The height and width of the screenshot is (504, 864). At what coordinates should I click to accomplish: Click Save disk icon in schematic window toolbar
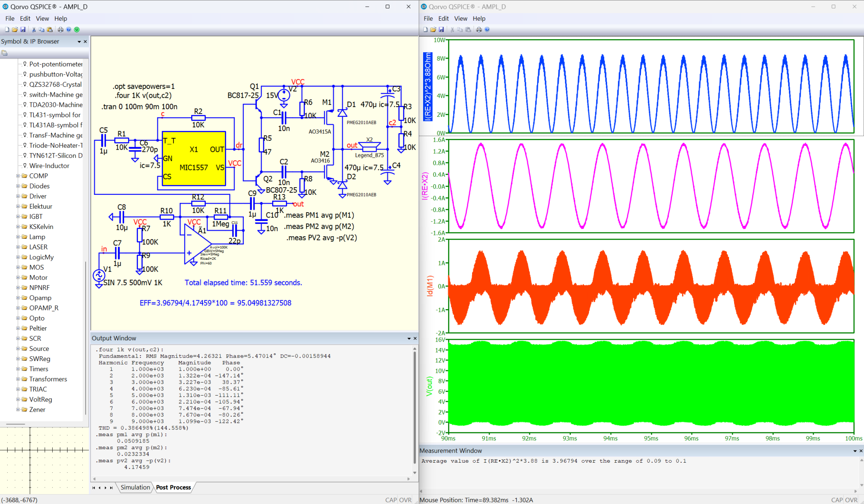pyautogui.click(x=23, y=30)
